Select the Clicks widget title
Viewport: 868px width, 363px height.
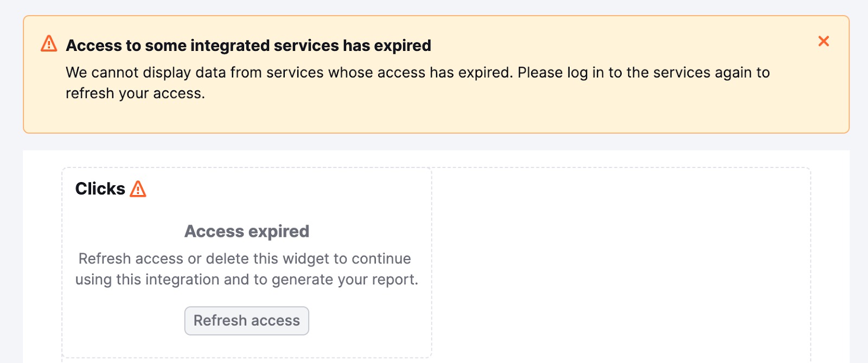(x=100, y=189)
